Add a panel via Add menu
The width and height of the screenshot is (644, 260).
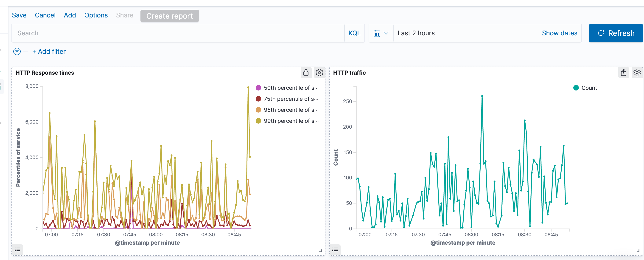[70, 15]
